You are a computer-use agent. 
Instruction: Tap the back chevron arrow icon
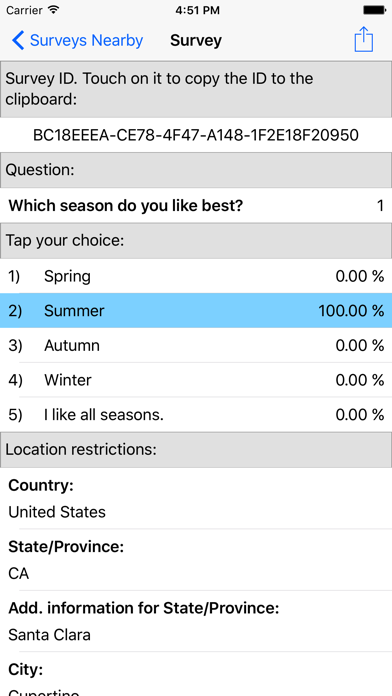[x=18, y=40]
